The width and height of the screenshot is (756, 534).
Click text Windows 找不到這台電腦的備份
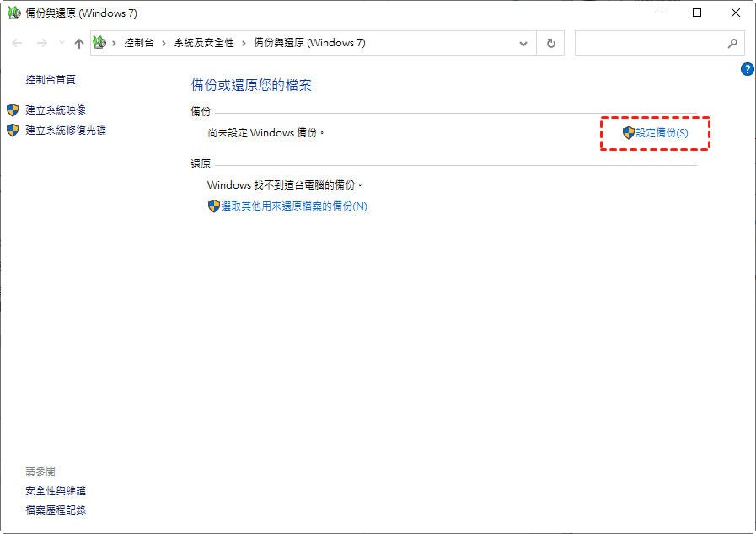click(285, 185)
